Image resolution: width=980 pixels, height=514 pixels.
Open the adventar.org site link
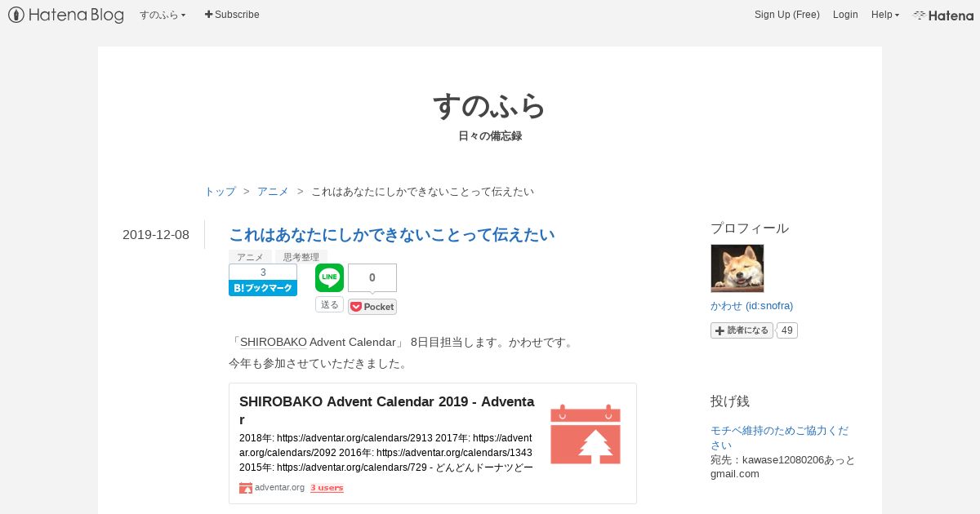coord(279,488)
